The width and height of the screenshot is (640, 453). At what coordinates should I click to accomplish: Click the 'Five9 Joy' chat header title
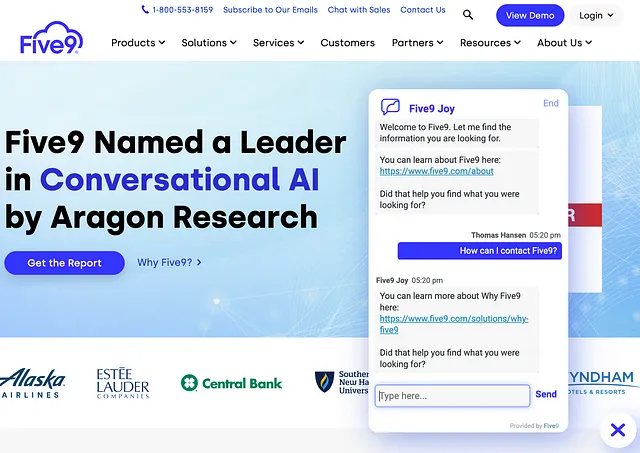pos(432,109)
